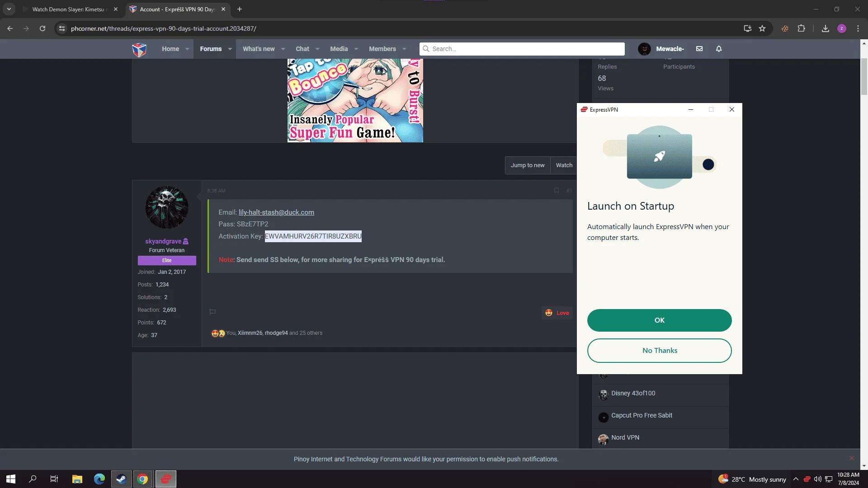Open the Mewacle- account menu

[661, 49]
